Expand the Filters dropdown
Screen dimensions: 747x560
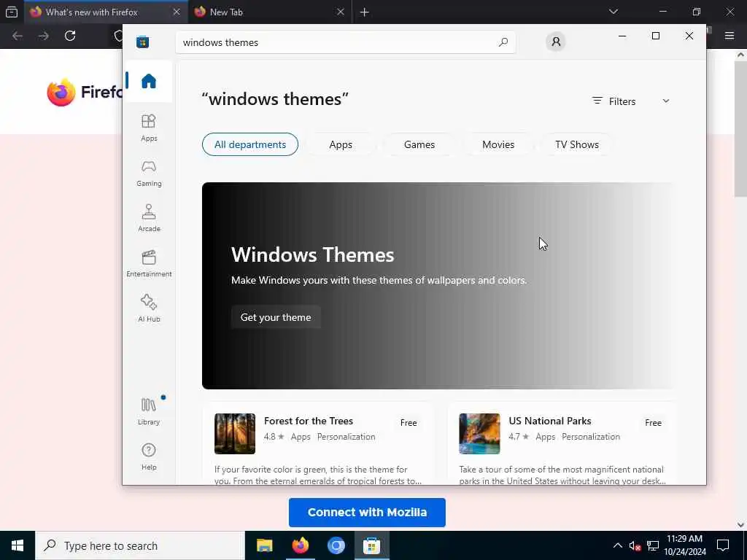(631, 101)
